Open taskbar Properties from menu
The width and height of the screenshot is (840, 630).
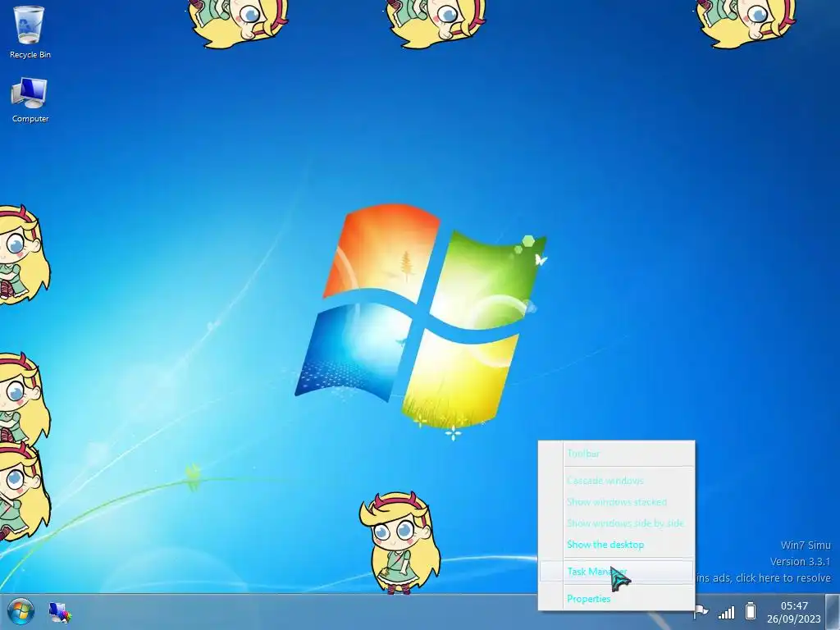616,599
